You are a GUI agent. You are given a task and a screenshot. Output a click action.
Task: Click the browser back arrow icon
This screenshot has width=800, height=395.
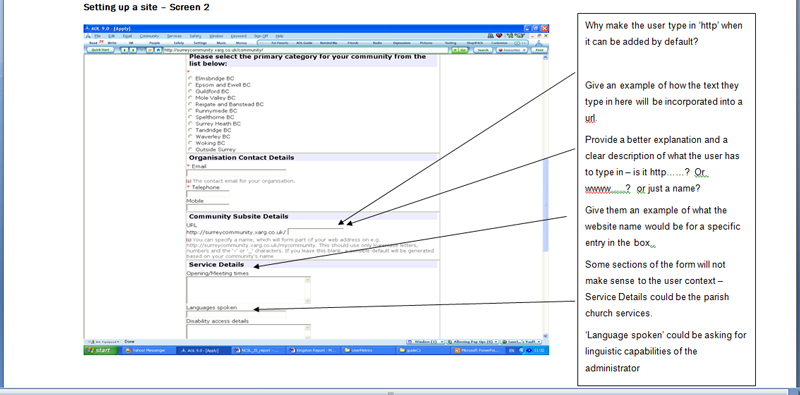point(124,50)
